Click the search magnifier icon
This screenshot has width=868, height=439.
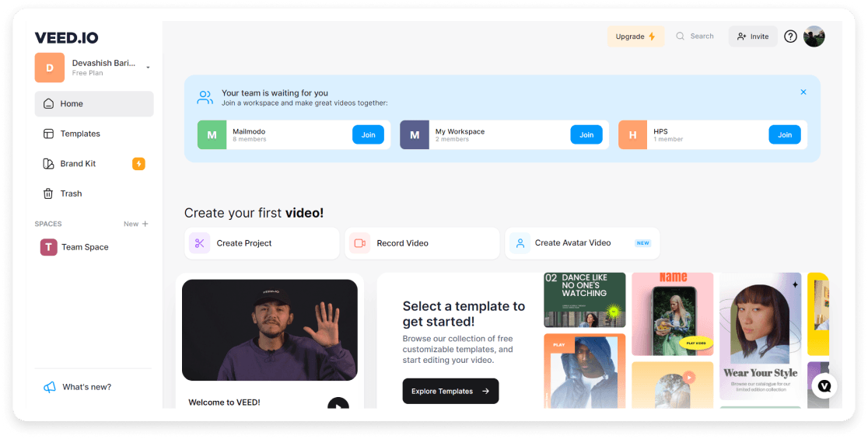(680, 37)
